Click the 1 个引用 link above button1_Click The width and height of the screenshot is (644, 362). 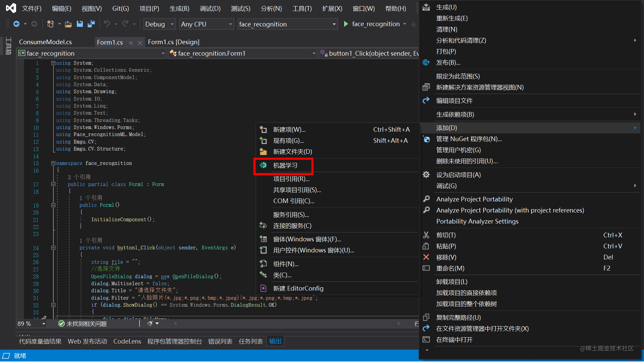91,240
